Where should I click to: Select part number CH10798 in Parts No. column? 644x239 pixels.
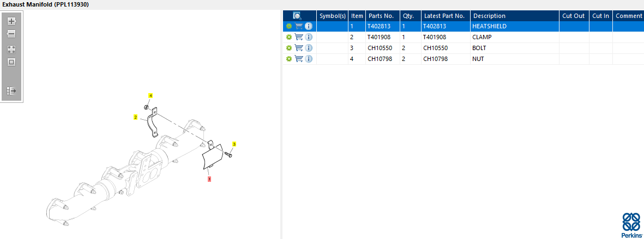point(380,59)
